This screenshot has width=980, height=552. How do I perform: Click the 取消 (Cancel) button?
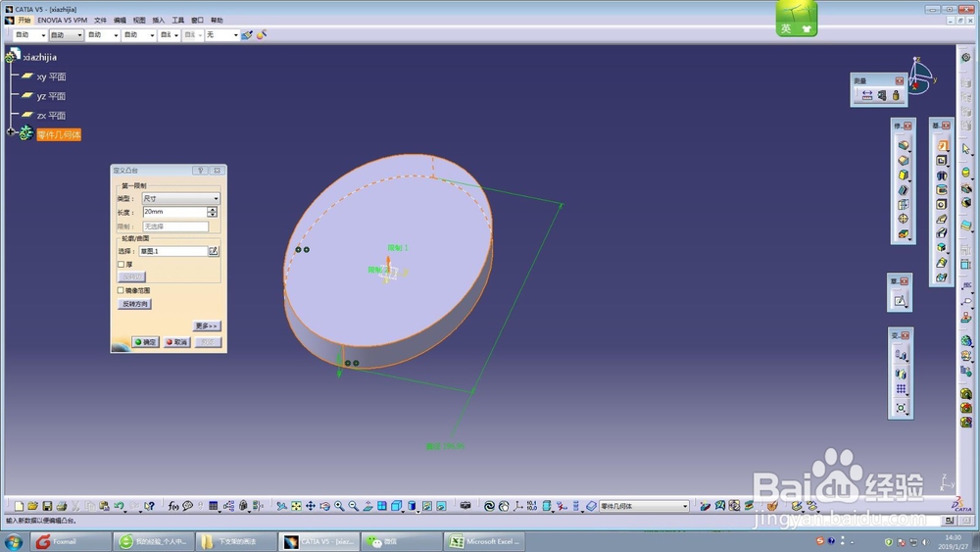[176, 342]
